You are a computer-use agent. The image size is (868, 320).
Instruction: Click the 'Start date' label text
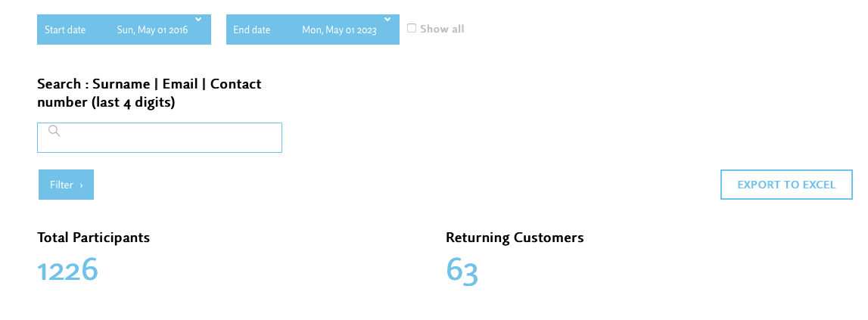coord(65,30)
